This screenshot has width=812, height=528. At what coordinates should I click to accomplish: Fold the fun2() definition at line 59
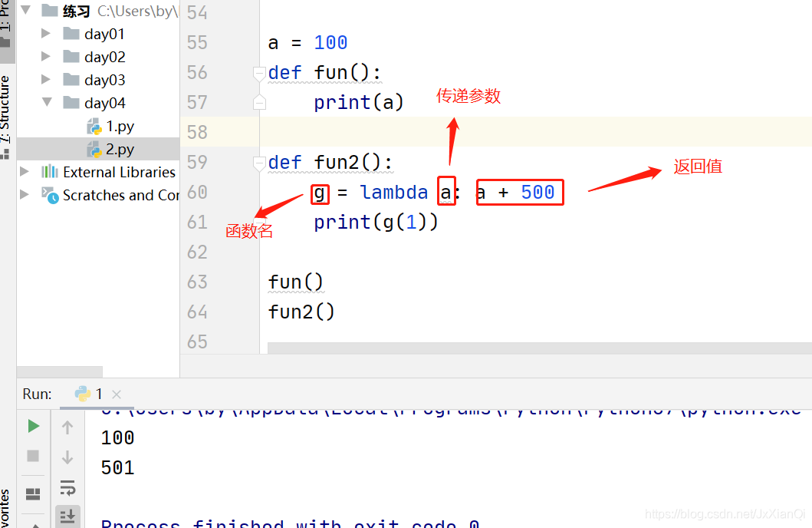click(x=259, y=163)
